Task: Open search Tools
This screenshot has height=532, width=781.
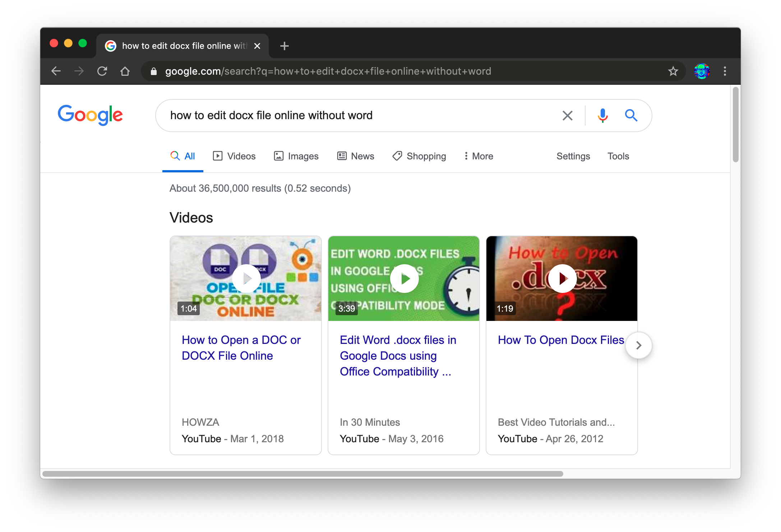Action: 618,156
